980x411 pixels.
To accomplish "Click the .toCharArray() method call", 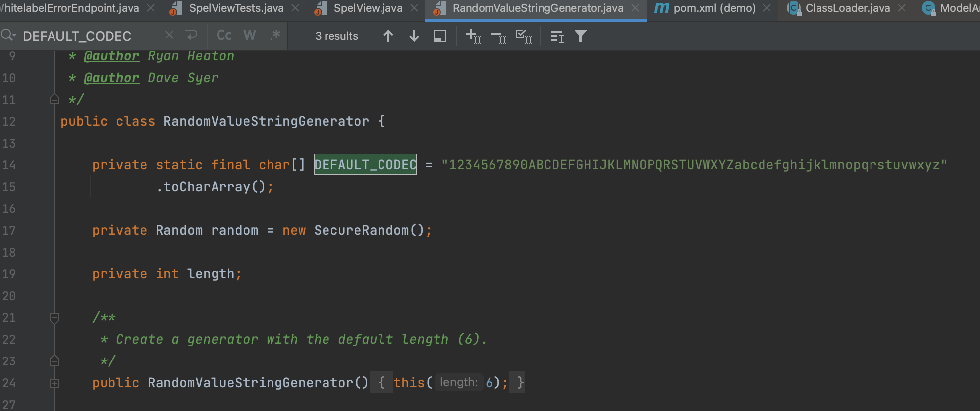I will [x=211, y=187].
